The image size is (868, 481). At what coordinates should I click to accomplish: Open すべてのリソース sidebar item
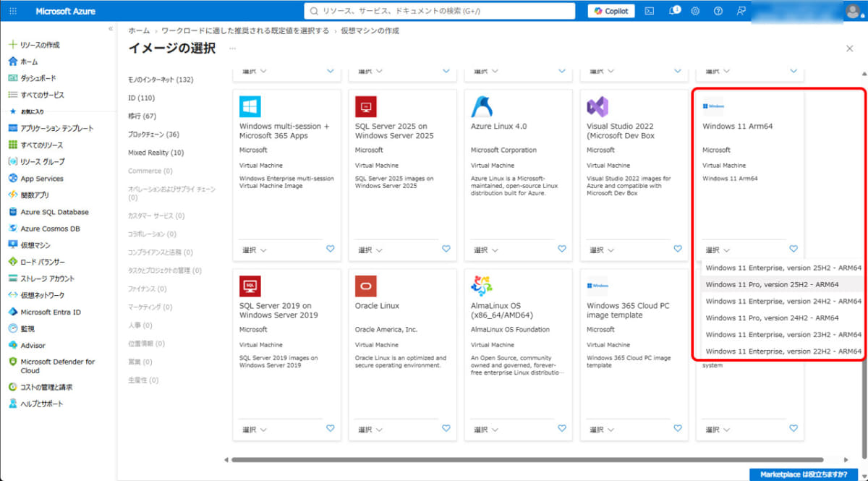pos(42,145)
